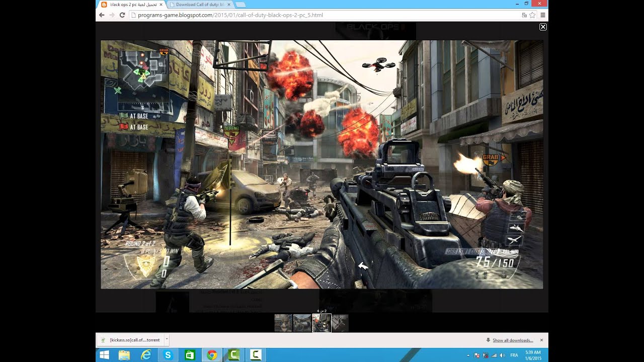Viewport: 644px width, 362px height.
Task: Click the large Black Ops gameplay image
Action: (x=322, y=164)
